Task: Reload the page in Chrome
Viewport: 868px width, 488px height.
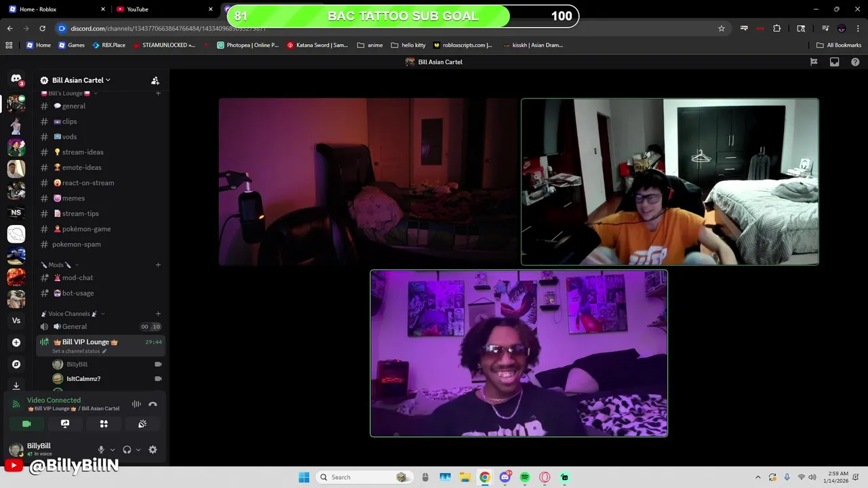Action: (x=43, y=28)
